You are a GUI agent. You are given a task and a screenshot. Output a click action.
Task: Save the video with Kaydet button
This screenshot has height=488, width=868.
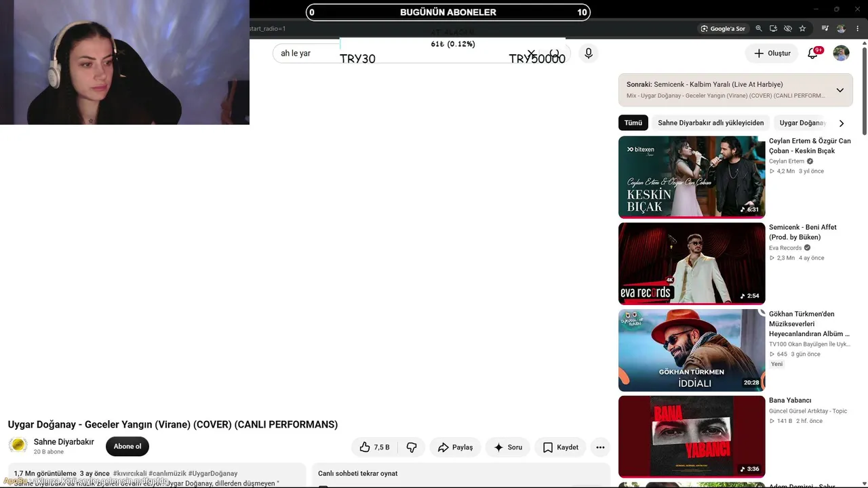click(x=560, y=447)
